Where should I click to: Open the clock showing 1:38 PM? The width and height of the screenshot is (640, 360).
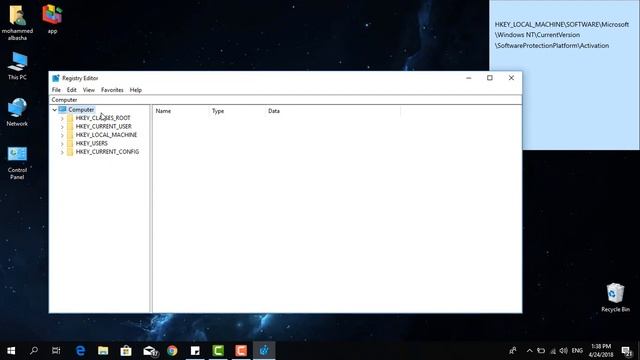click(x=600, y=350)
